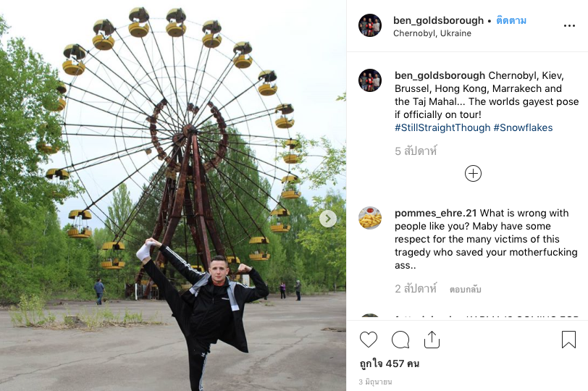The height and width of the screenshot is (391, 588).
Task: Open the Chernobyl, Ukraine location link
Action: [x=432, y=33]
